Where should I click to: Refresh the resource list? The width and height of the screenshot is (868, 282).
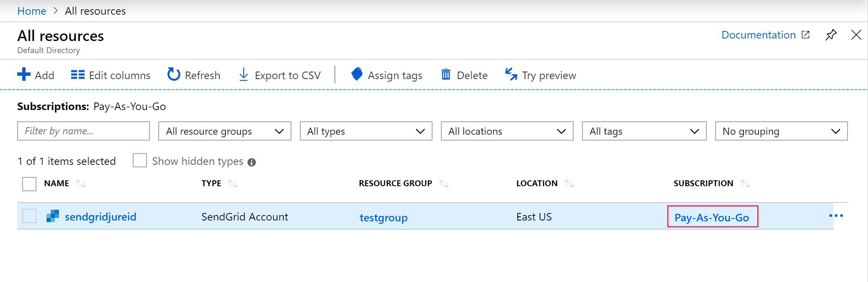[x=194, y=75]
